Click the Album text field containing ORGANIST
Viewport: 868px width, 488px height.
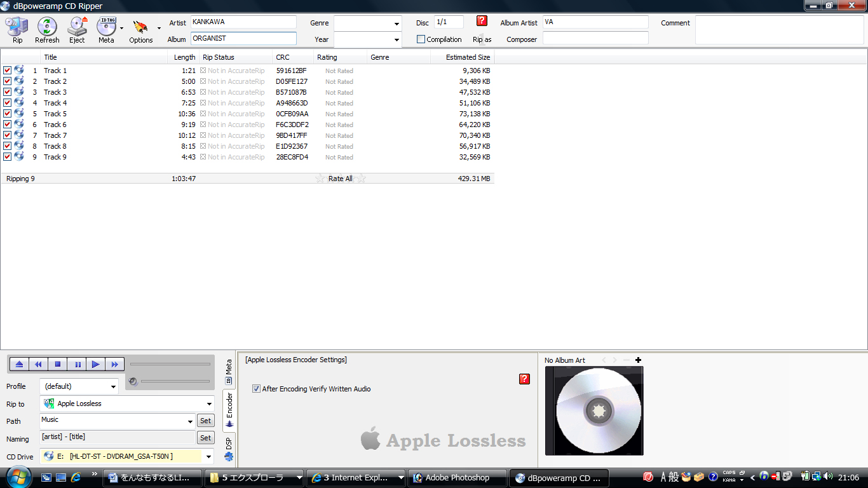243,39
